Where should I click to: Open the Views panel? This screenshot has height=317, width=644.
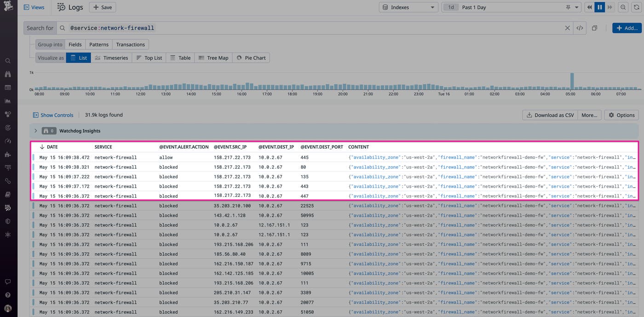[34, 7]
